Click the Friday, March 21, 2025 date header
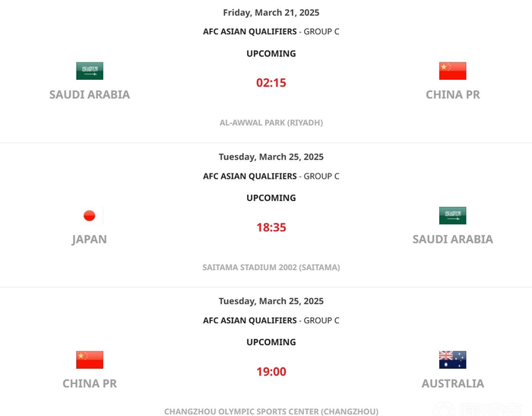Screen dimensions: 532x416 pyautogui.click(x=271, y=12)
